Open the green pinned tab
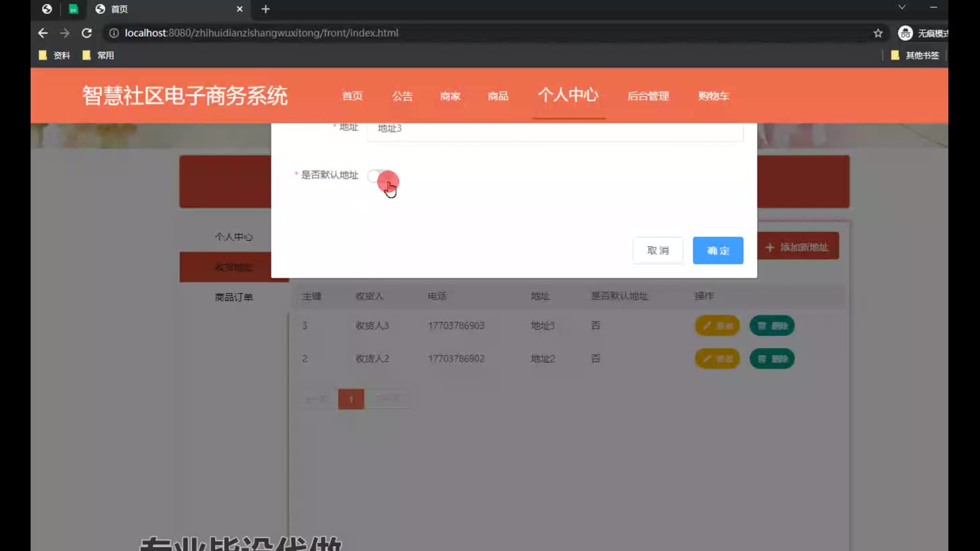 click(x=73, y=9)
